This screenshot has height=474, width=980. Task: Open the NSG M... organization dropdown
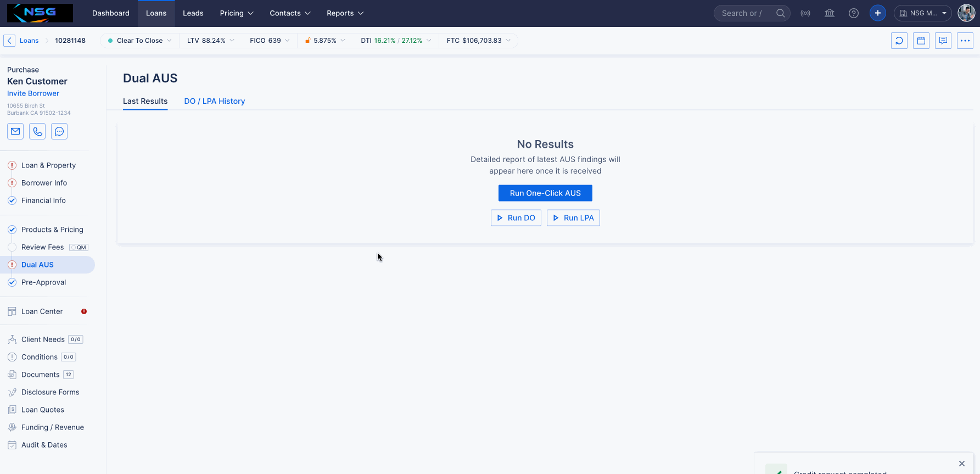coord(923,13)
